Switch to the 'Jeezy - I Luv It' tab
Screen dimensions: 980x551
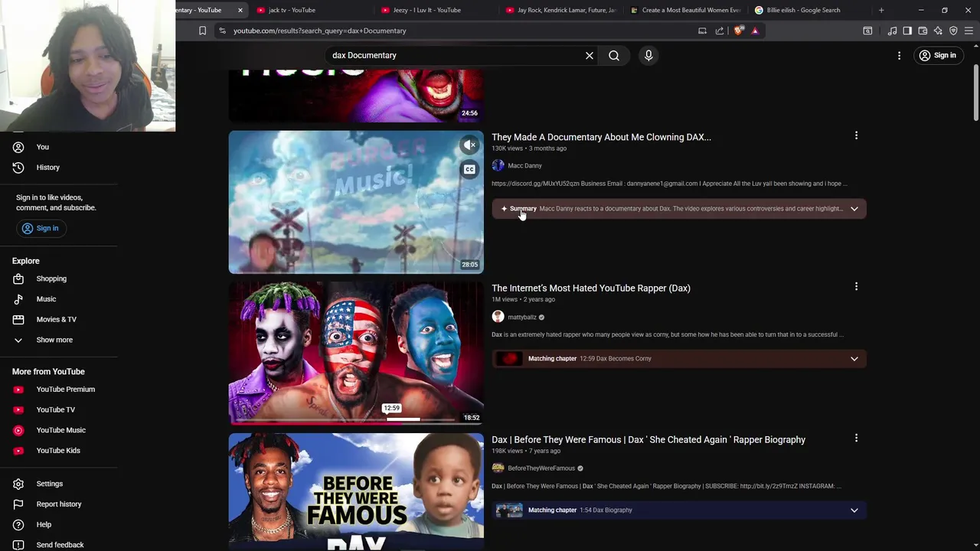(x=426, y=10)
